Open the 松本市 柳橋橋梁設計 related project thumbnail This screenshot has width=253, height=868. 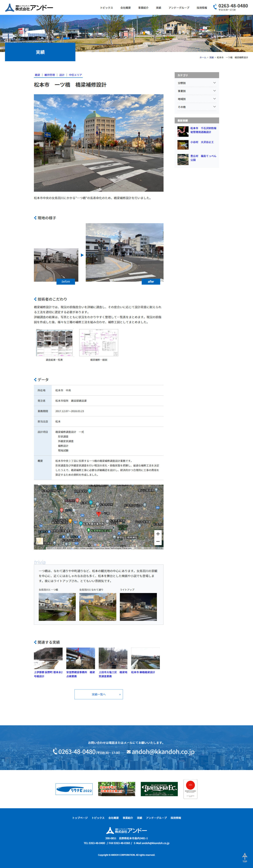(x=145, y=658)
